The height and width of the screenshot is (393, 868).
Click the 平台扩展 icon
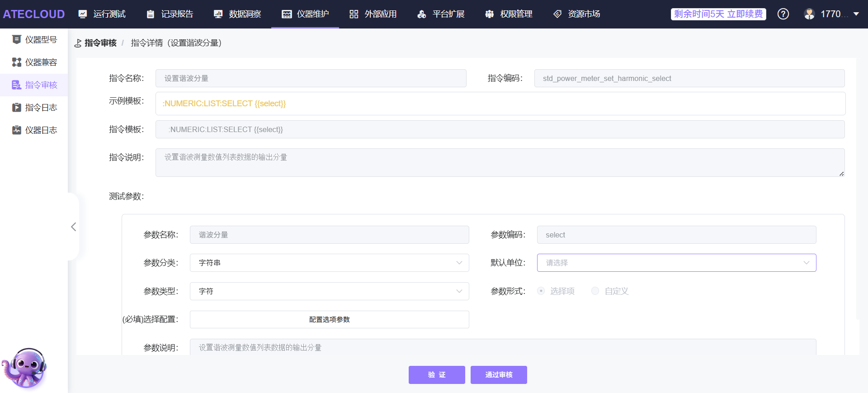pos(422,14)
